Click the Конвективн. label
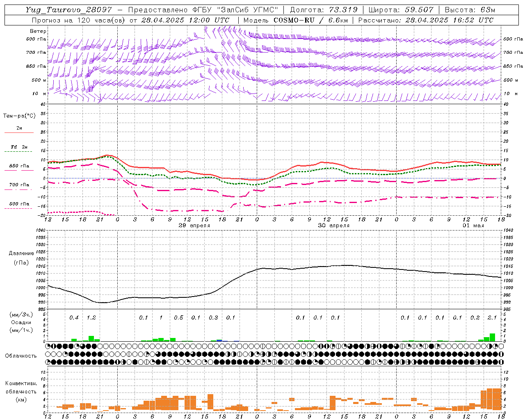Screen dimensions: 525x420 [21, 383]
